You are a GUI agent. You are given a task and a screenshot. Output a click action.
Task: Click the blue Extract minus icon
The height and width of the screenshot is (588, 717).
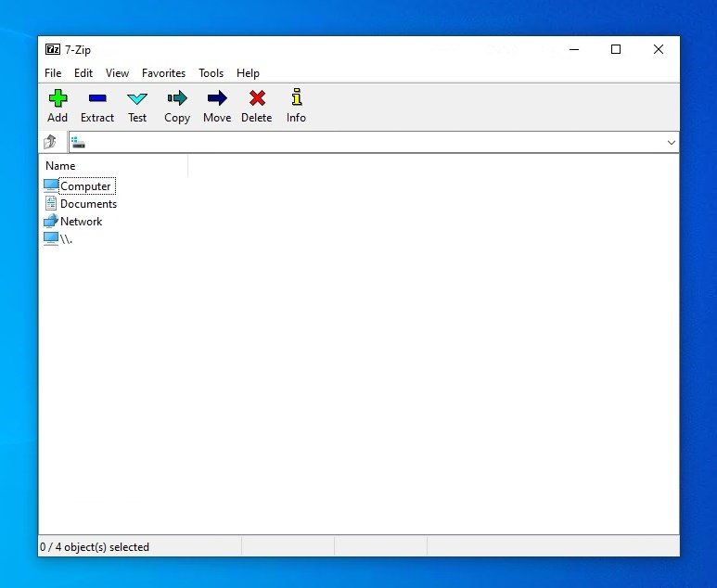coord(97,98)
